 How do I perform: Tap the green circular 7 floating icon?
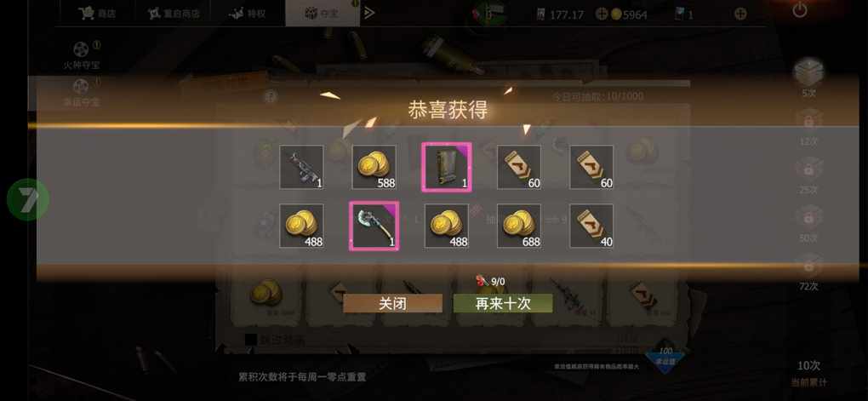point(28,199)
